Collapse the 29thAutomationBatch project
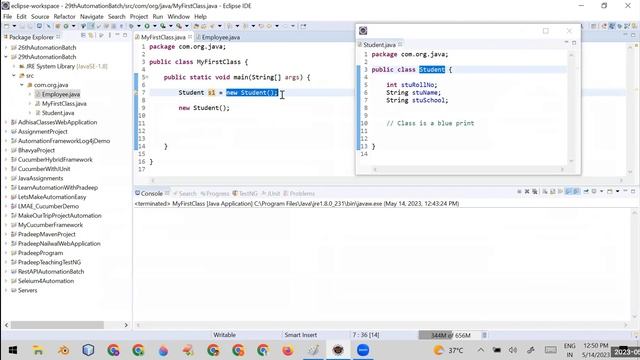Viewport: 640px width, 360px height. tap(6, 57)
